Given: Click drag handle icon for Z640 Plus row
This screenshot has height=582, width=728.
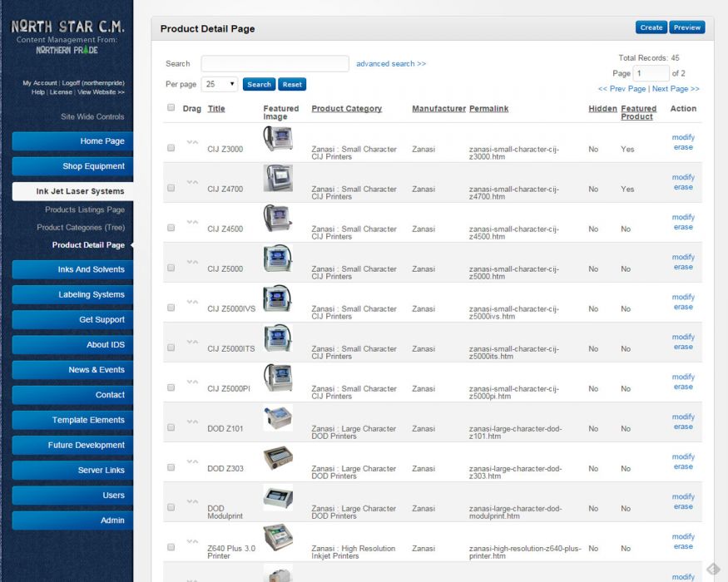Looking at the screenshot, I should pyautogui.click(x=192, y=541).
